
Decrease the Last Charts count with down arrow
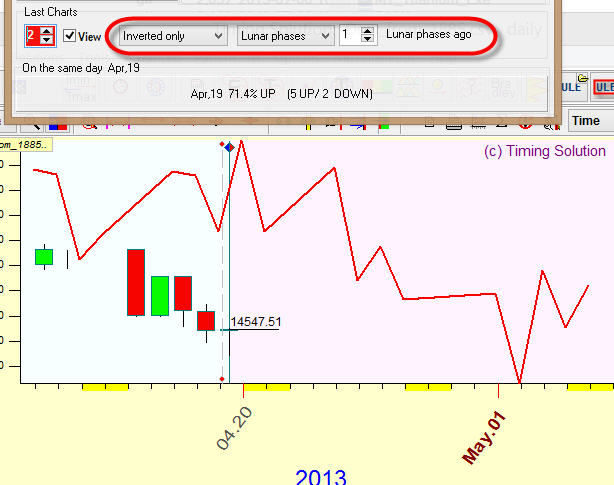47,41
